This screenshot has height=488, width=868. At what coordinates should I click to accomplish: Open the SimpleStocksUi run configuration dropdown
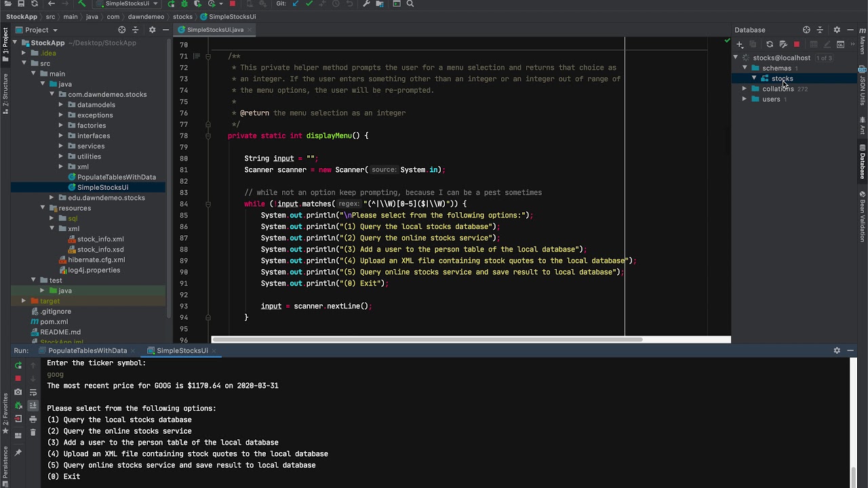coord(127,3)
